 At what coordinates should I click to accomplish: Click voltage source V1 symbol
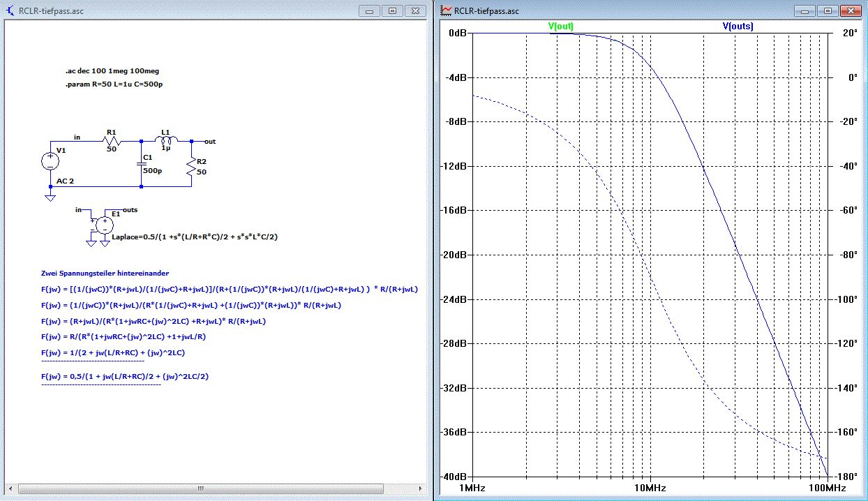point(50,161)
